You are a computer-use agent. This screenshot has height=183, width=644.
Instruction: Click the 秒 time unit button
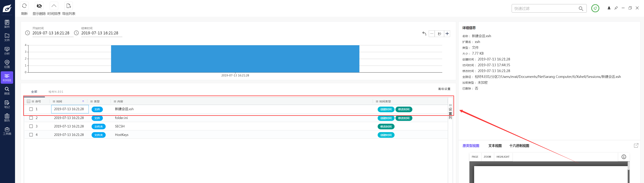[439, 34]
